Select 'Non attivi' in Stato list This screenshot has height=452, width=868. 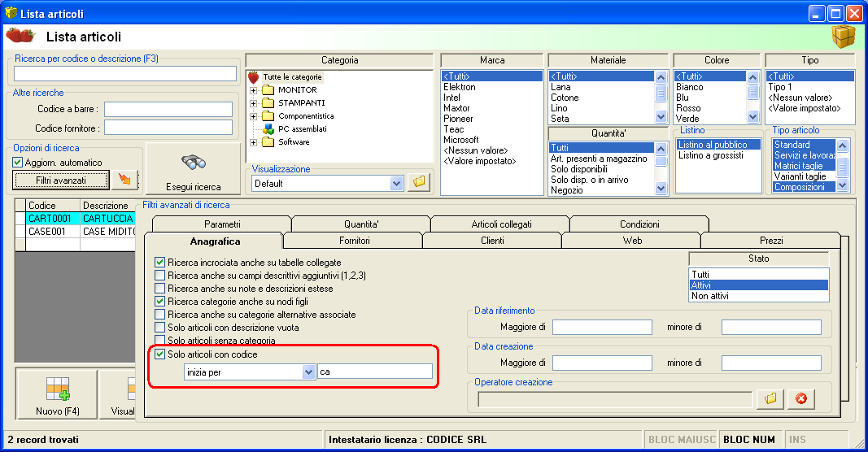(x=758, y=296)
